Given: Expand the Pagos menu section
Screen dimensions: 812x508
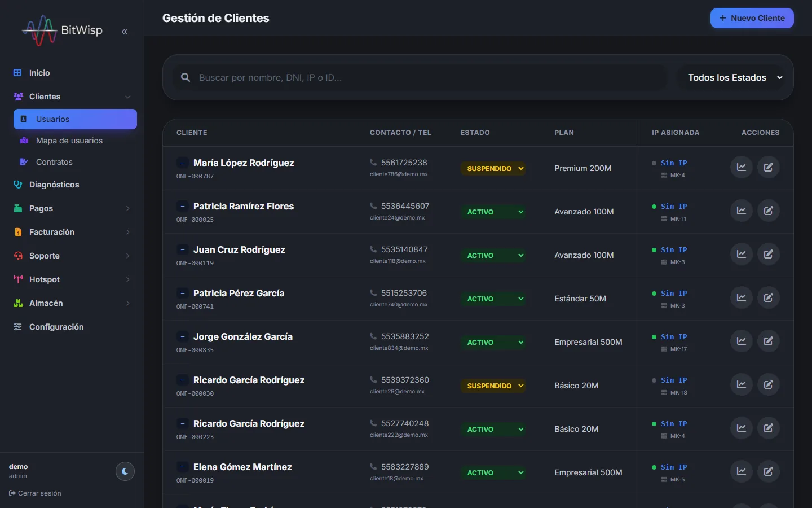Looking at the screenshot, I should 72,208.
